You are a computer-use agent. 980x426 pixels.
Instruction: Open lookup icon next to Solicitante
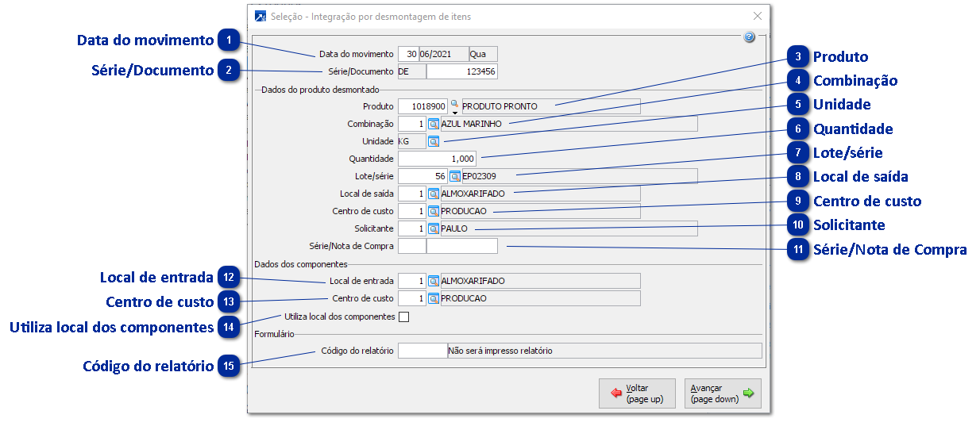point(434,228)
